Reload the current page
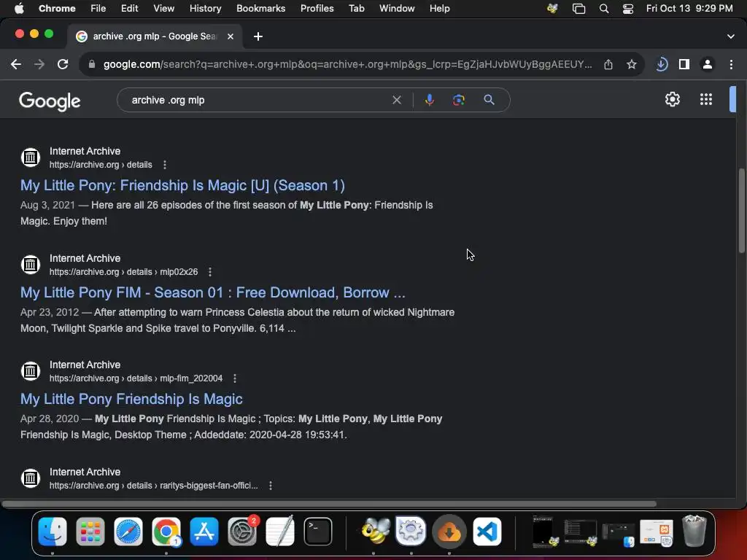 click(63, 64)
